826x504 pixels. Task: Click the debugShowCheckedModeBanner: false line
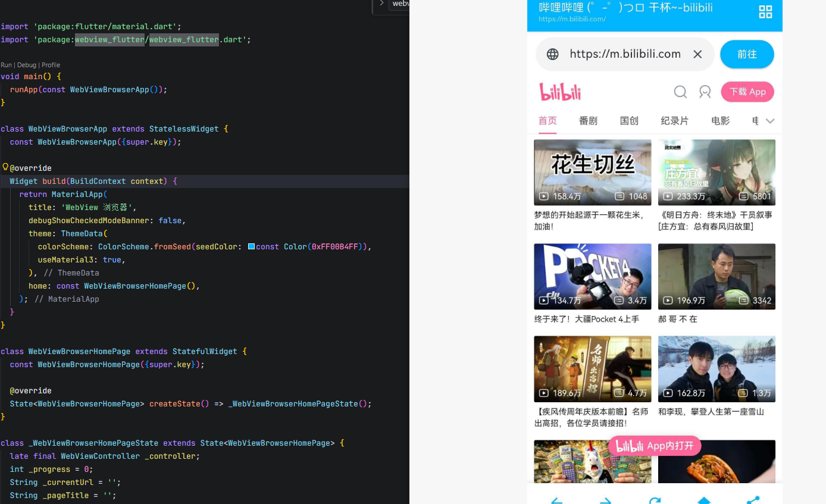tap(107, 220)
